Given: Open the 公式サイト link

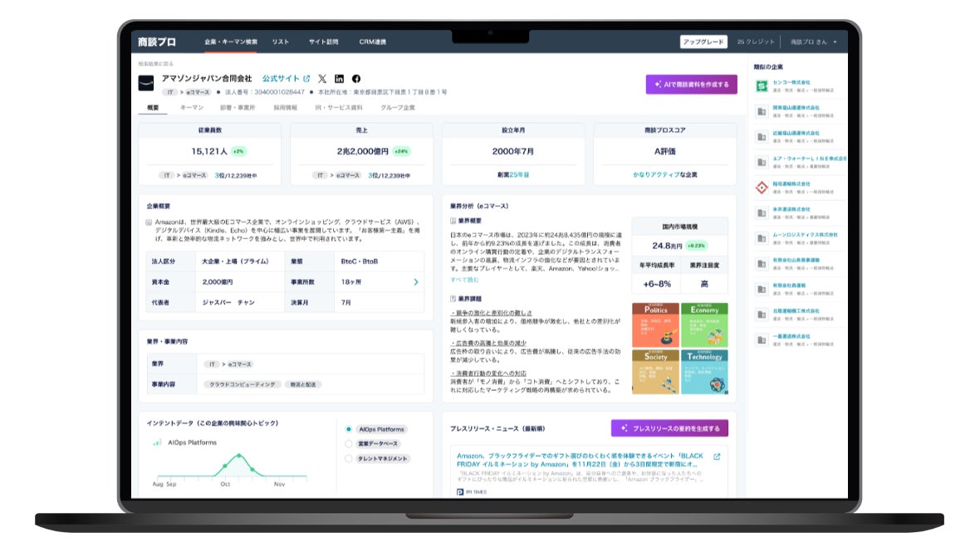Looking at the screenshot, I should click(x=281, y=79).
